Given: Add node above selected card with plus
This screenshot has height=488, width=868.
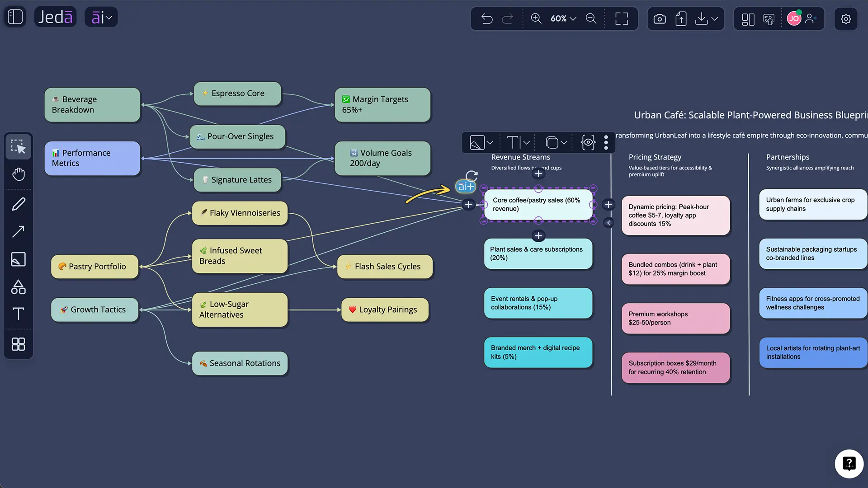Looking at the screenshot, I should [538, 174].
